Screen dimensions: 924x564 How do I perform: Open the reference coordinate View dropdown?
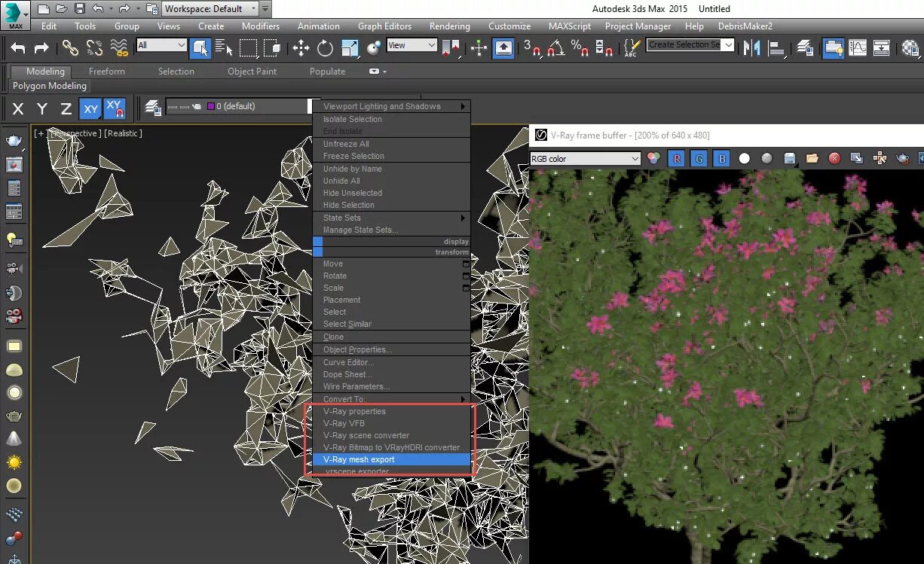(412, 45)
